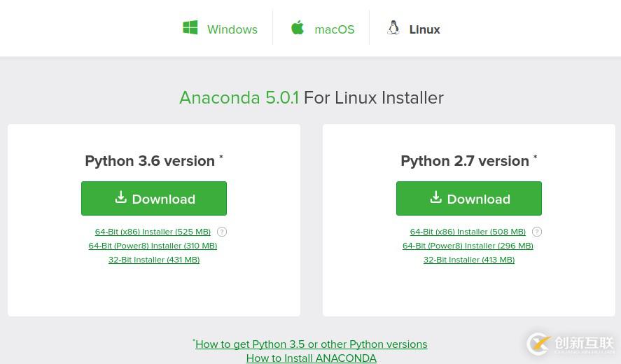Download the Python 2.7 version installer
Viewport: 621px width, 364px height.
coord(469,199)
